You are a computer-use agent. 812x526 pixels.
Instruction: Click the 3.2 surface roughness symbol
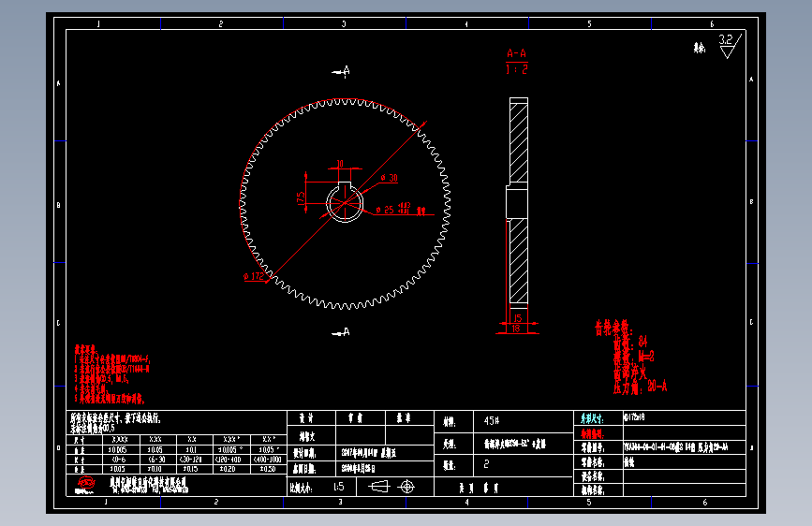[x=731, y=46]
